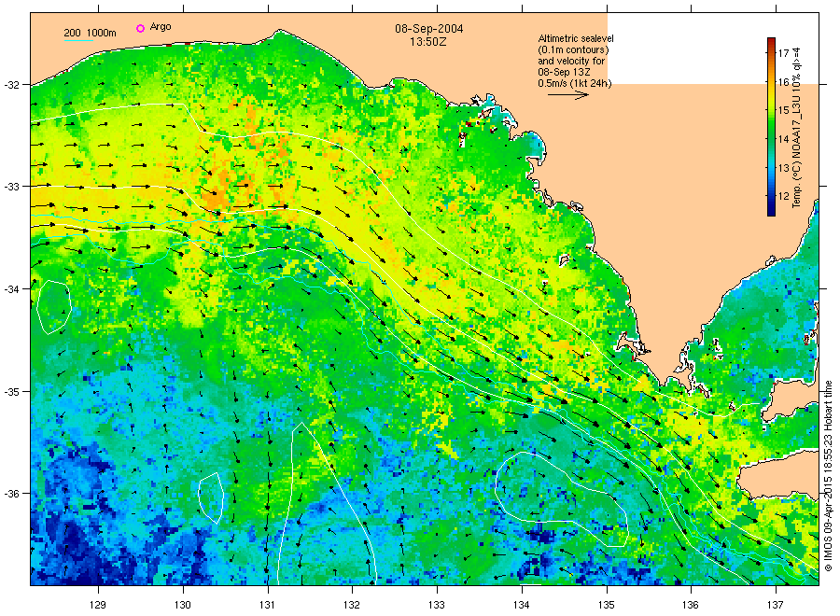Click latitude axis label '-35'

[x=11, y=392]
